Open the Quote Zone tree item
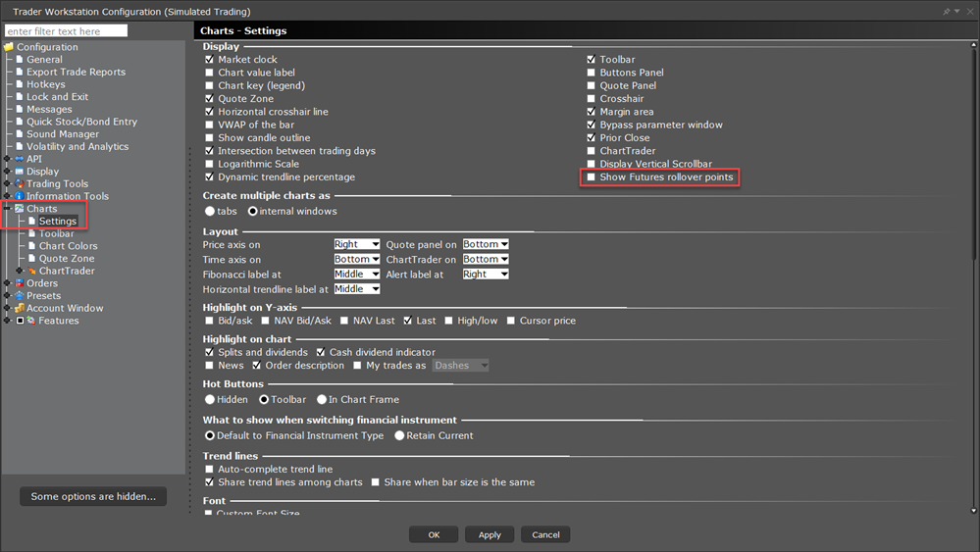The width and height of the screenshot is (980, 552). click(67, 258)
